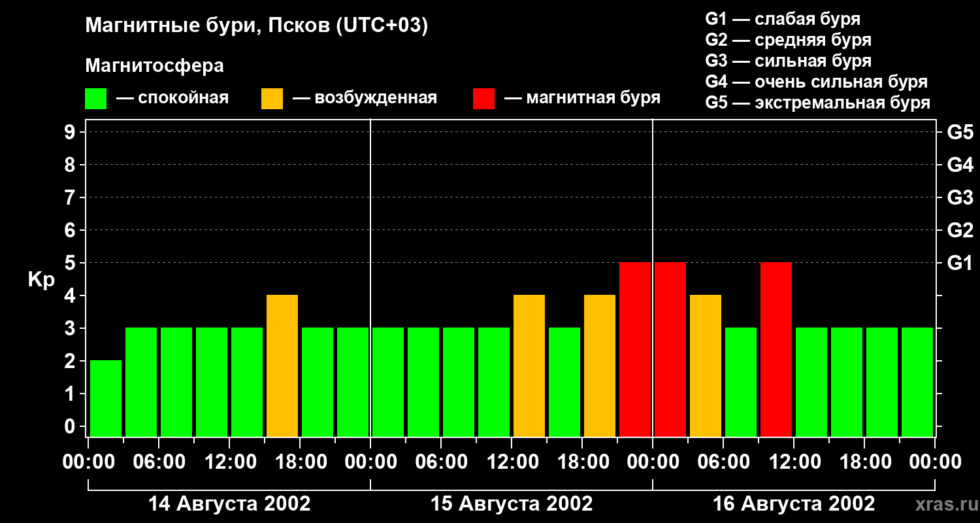Click the green 'спокойная' legend swatch
The image size is (980, 523).
tap(95, 99)
